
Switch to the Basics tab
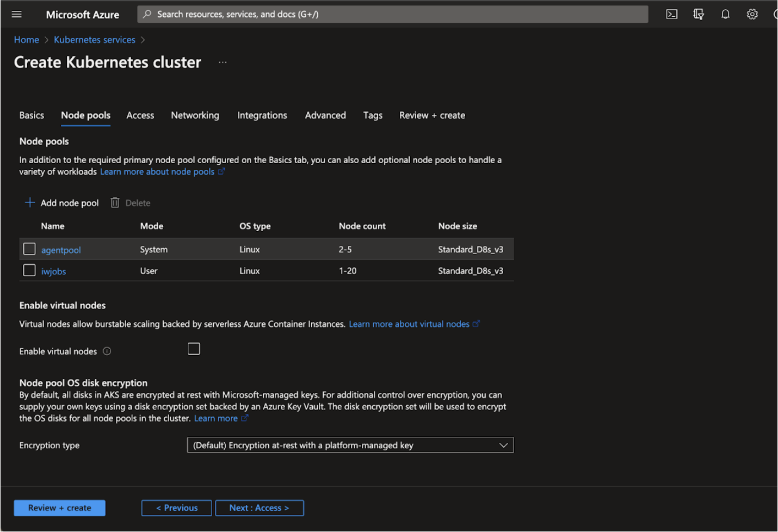click(32, 115)
